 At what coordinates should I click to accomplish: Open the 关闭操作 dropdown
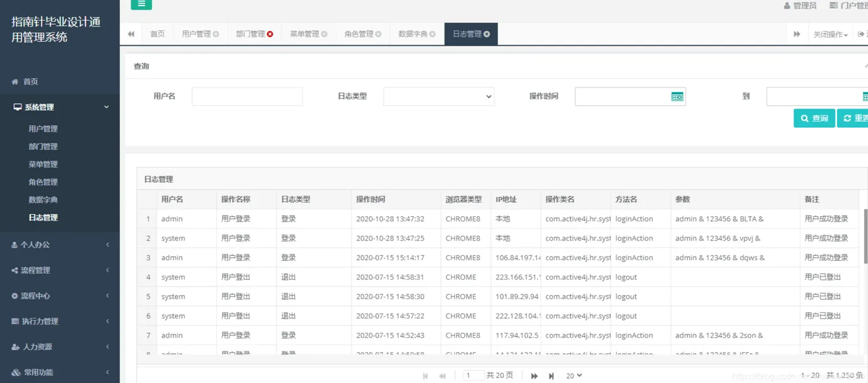tap(830, 34)
